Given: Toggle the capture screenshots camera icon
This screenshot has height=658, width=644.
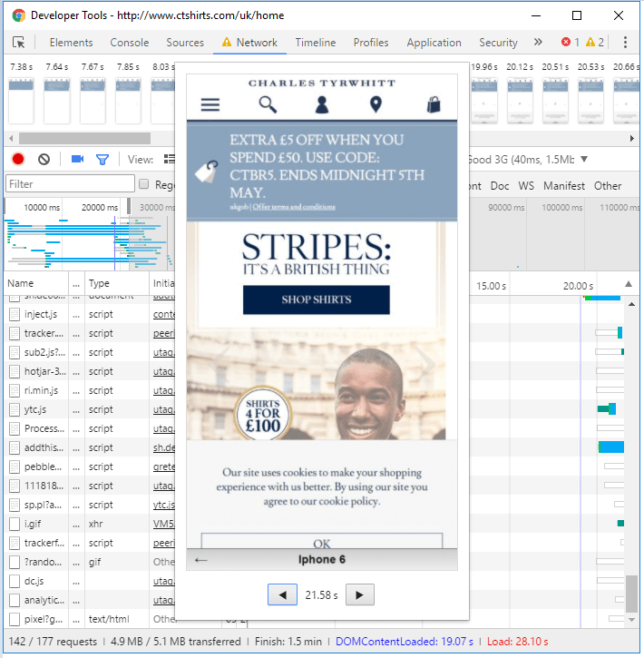Looking at the screenshot, I should point(77,159).
